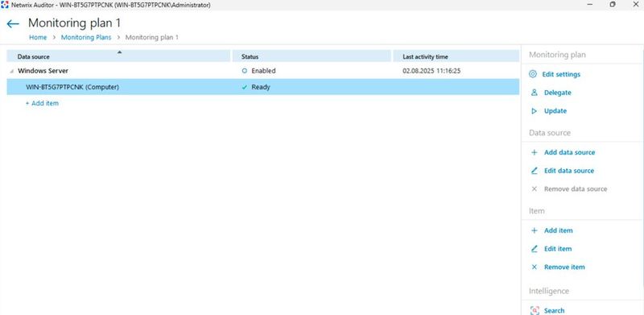Choose Remove item in side panel
Image resolution: width=644 pixels, height=315 pixels.
coord(564,267)
